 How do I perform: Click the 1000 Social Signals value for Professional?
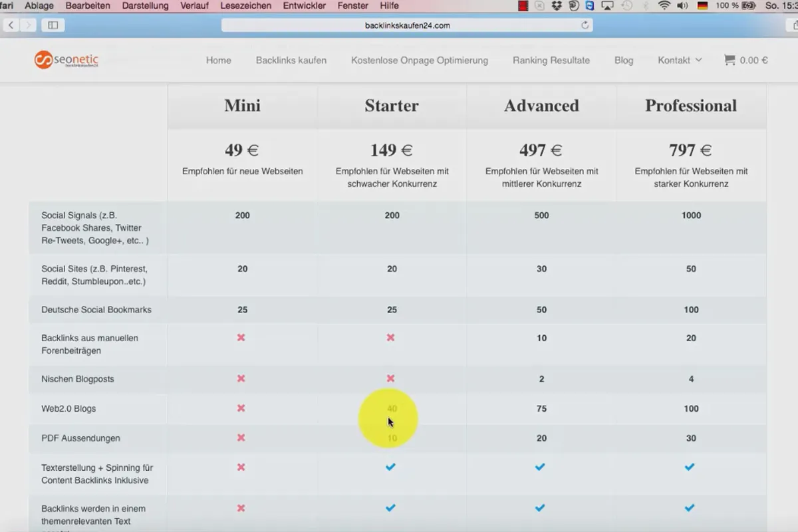[x=691, y=215]
